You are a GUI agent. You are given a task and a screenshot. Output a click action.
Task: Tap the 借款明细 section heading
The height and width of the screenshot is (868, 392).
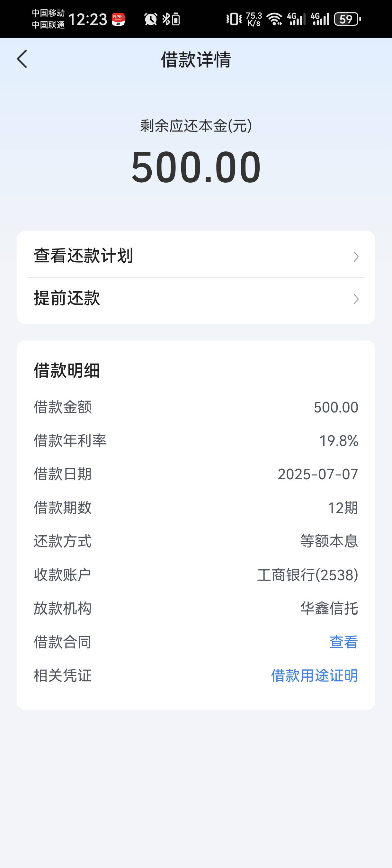[67, 371]
